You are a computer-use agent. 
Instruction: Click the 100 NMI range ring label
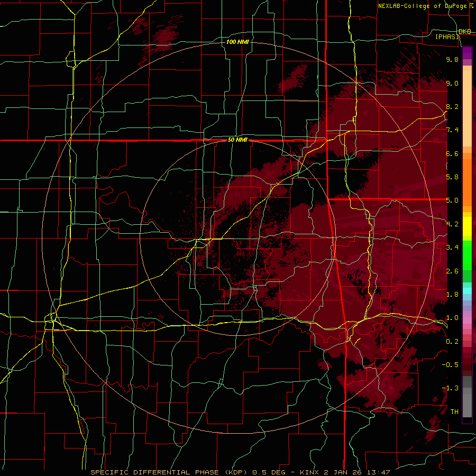click(237, 42)
